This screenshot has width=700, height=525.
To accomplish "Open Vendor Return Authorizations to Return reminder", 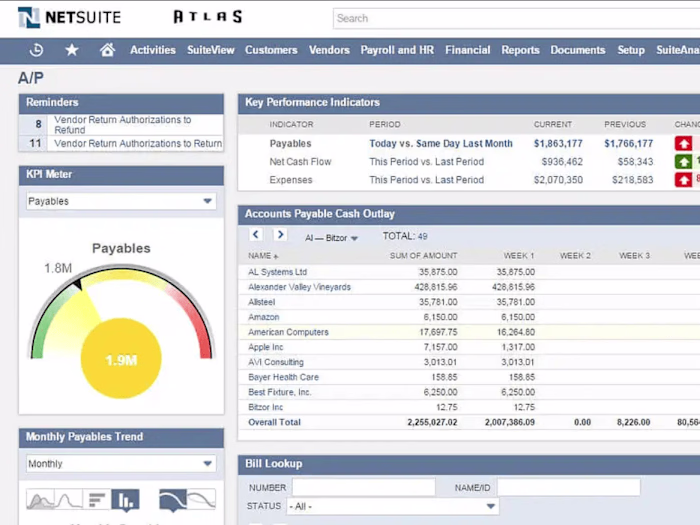I will [x=138, y=143].
